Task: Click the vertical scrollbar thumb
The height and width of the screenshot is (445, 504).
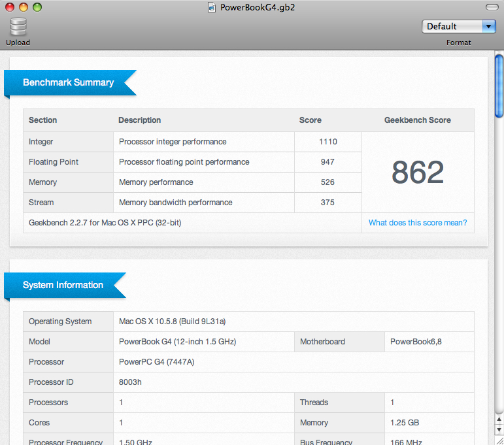Action: [499, 86]
